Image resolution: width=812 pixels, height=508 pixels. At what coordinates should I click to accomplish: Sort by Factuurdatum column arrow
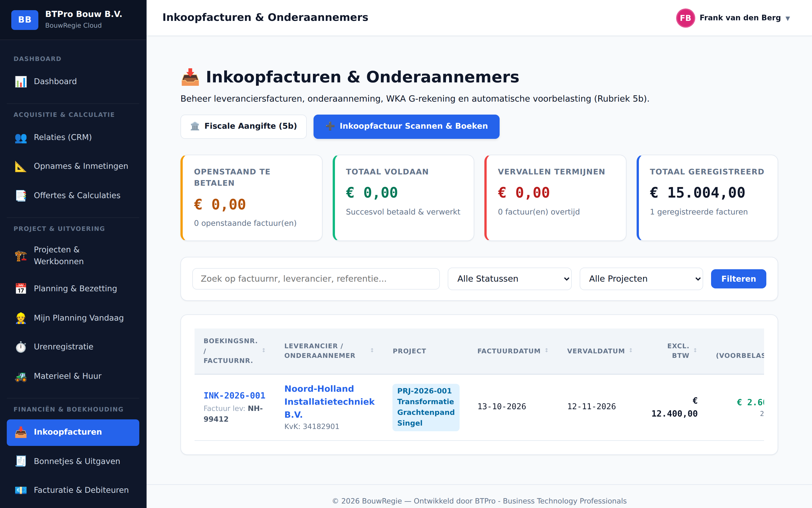coord(547,351)
